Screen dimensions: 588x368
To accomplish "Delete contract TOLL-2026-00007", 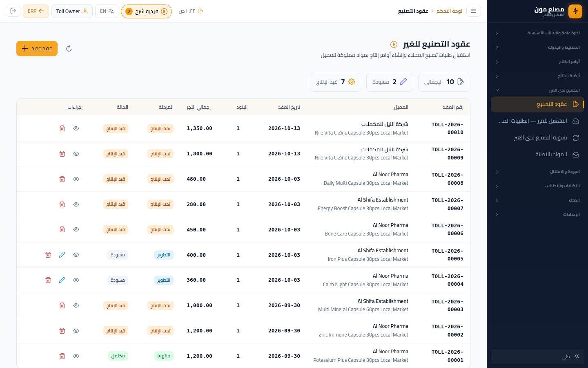I will click(x=62, y=204).
